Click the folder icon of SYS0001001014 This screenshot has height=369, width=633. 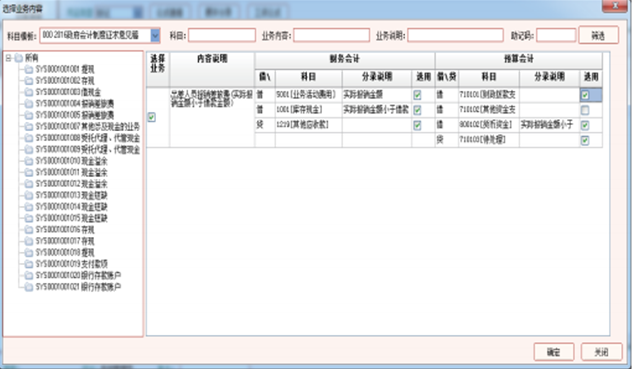click(29, 207)
